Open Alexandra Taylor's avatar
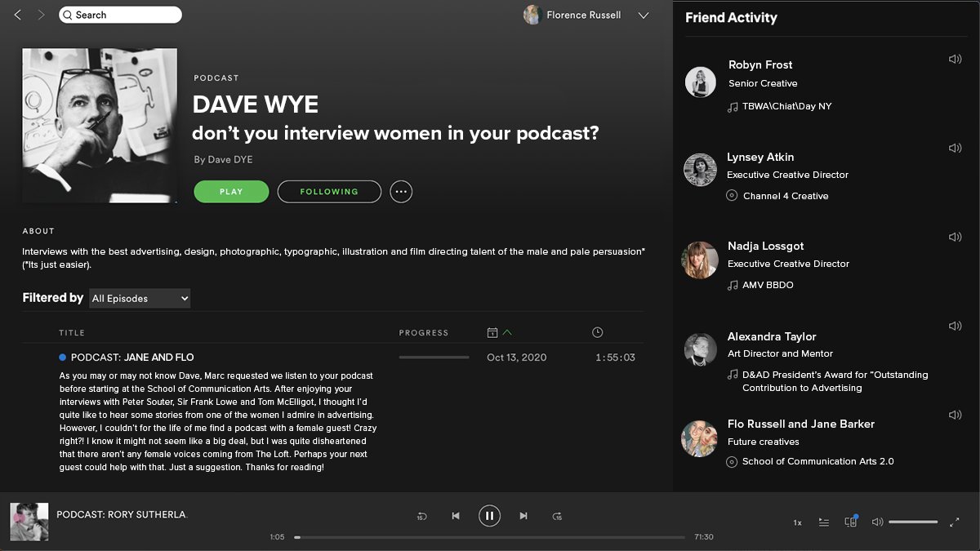Screen dimensions: 980x551 [x=700, y=349]
